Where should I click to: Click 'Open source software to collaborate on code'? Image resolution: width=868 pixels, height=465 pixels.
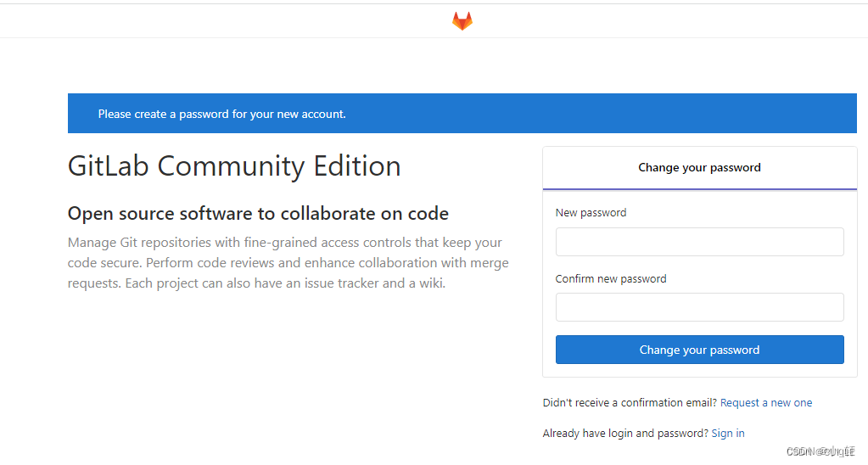pos(258,214)
